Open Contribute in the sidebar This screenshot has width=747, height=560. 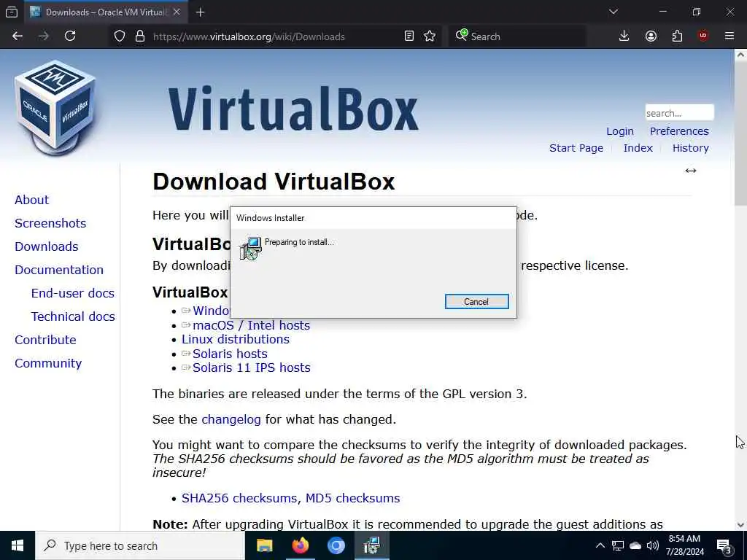click(x=46, y=340)
